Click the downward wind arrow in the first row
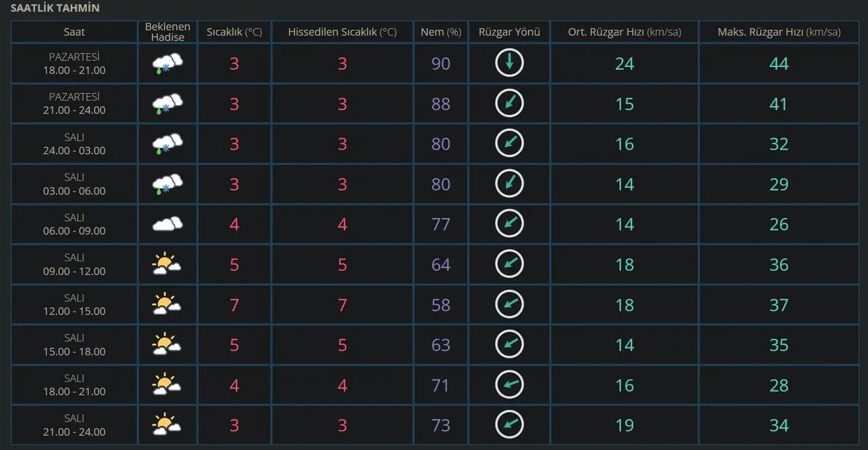The width and height of the screenshot is (868, 450). coord(509,63)
